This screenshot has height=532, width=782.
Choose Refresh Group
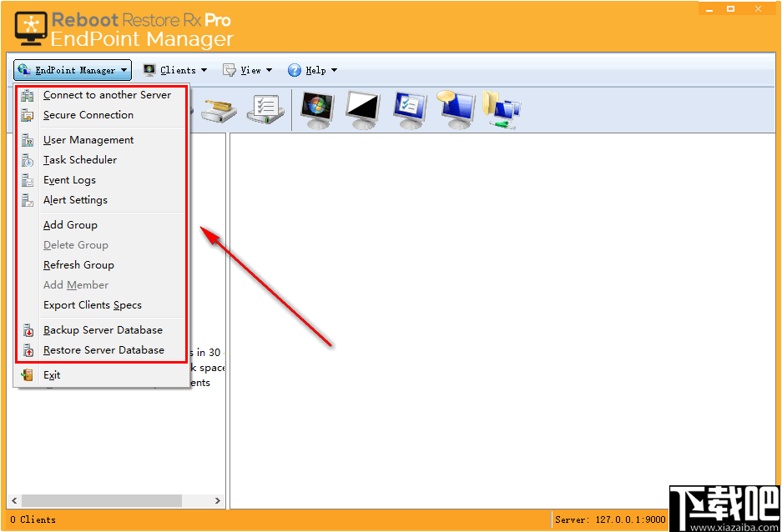pos(101,265)
